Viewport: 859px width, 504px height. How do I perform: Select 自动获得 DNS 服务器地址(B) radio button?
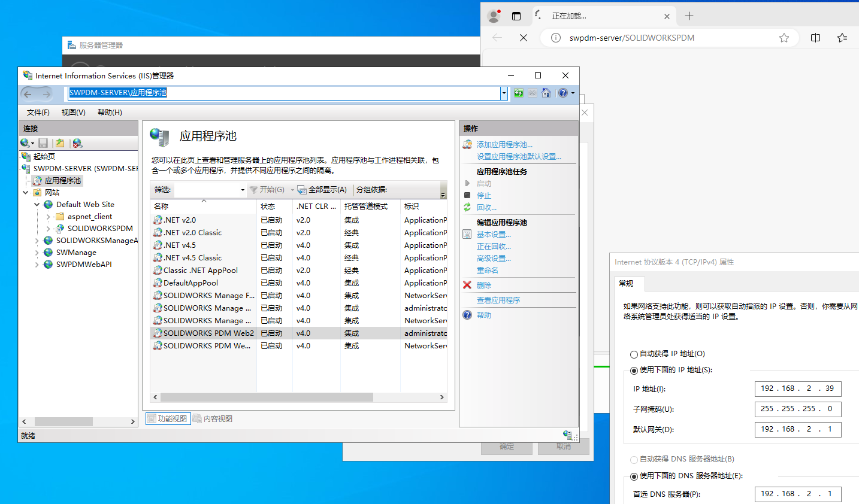pyautogui.click(x=634, y=460)
